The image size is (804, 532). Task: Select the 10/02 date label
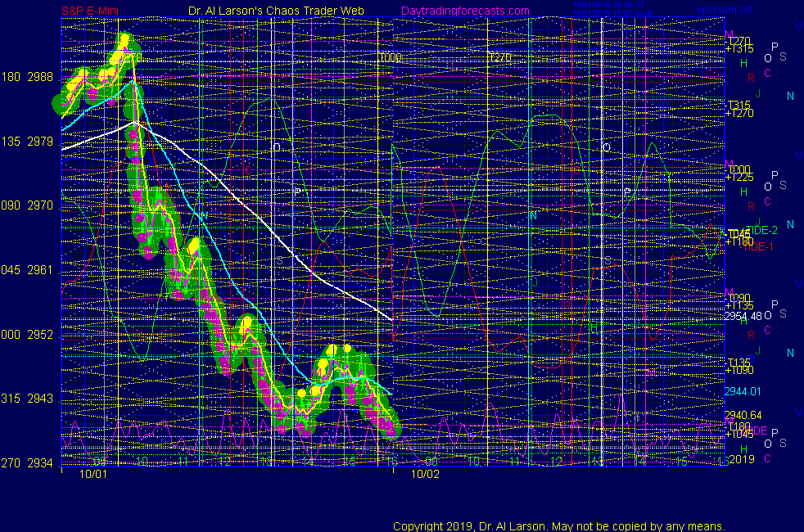pos(425,474)
